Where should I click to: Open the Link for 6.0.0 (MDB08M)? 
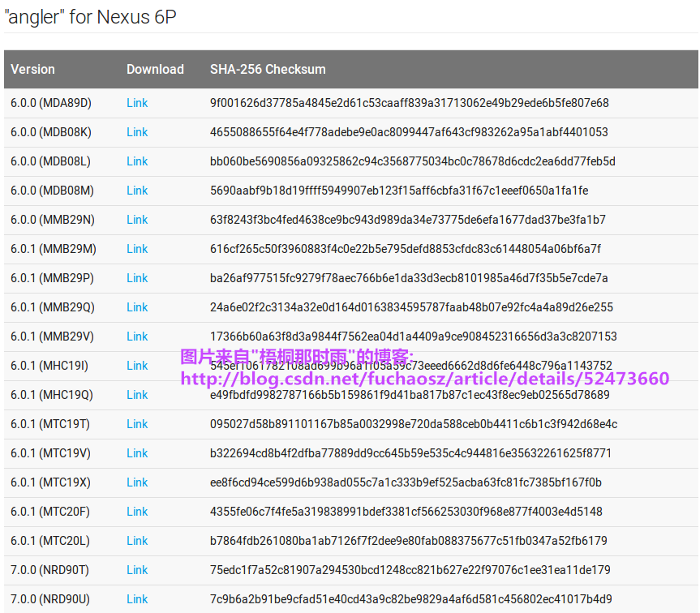click(x=137, y=191)
